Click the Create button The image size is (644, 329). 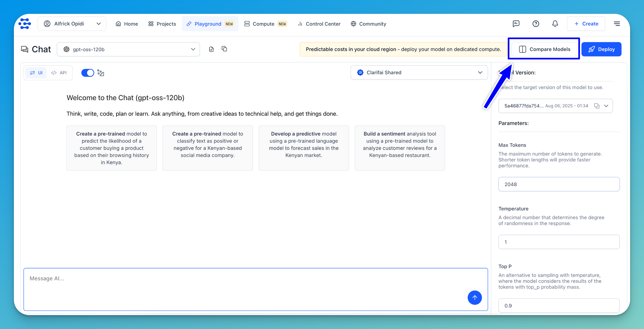(x=586, y=24)
